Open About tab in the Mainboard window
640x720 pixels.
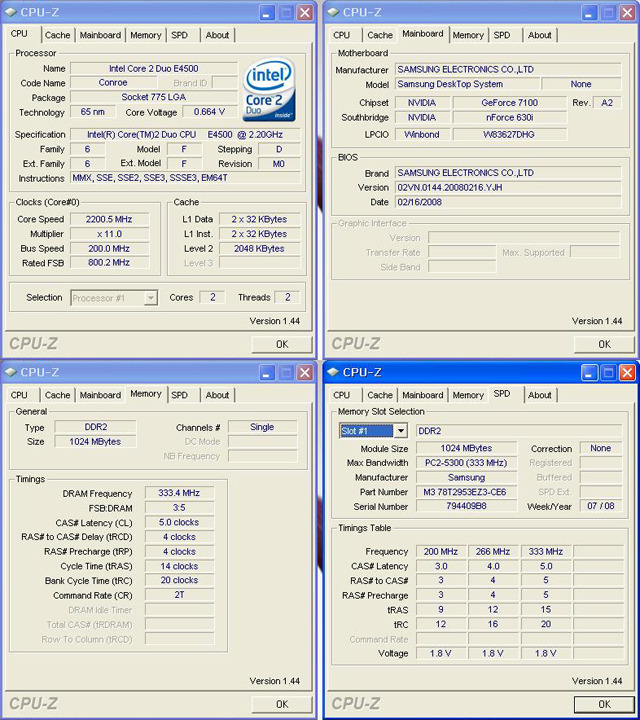[539, 35]
